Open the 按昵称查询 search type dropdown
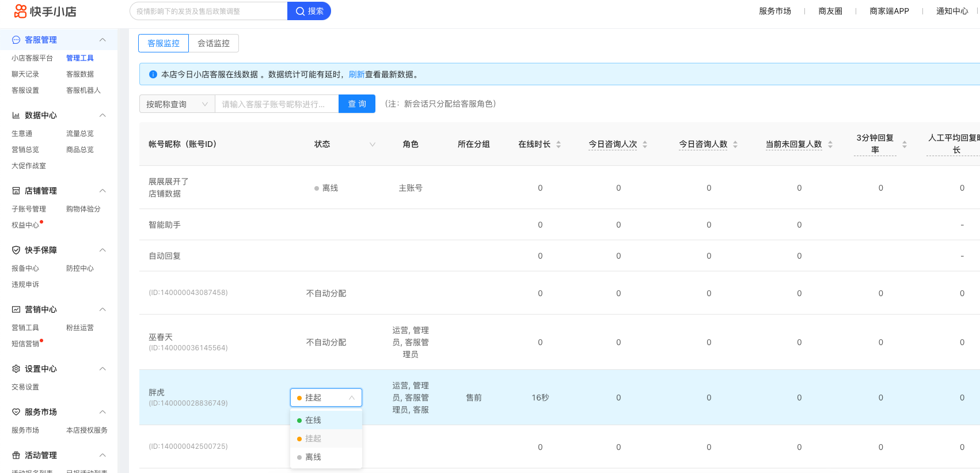Viewport: 980px width, 473px height. pos(177,104)
